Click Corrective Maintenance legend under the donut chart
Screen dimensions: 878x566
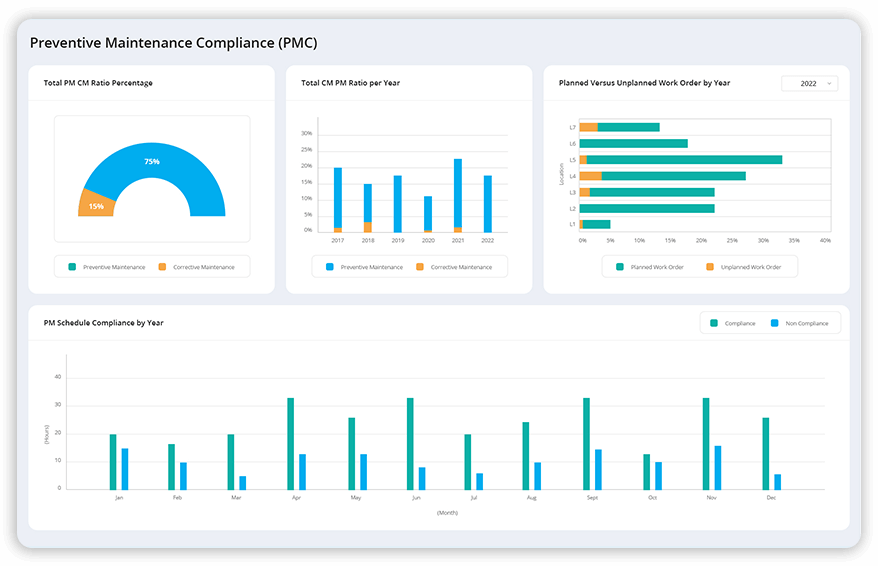coord(196,267)
